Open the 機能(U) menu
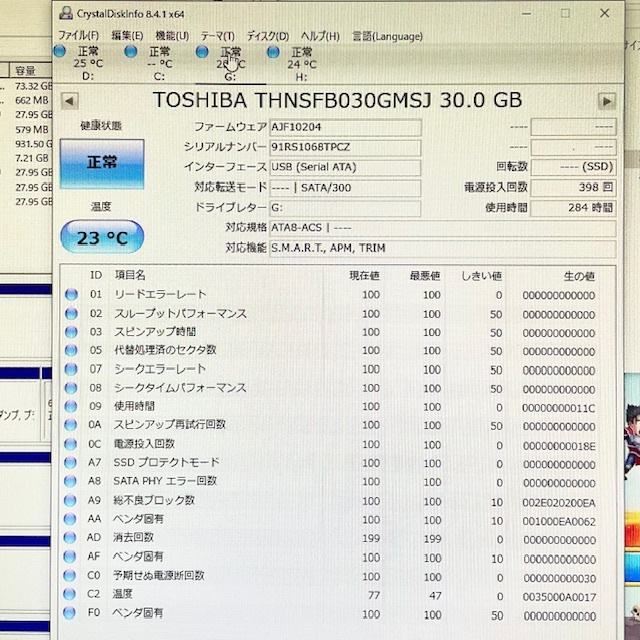This screenshot has width=640, height=640. (x=172, y=36)
